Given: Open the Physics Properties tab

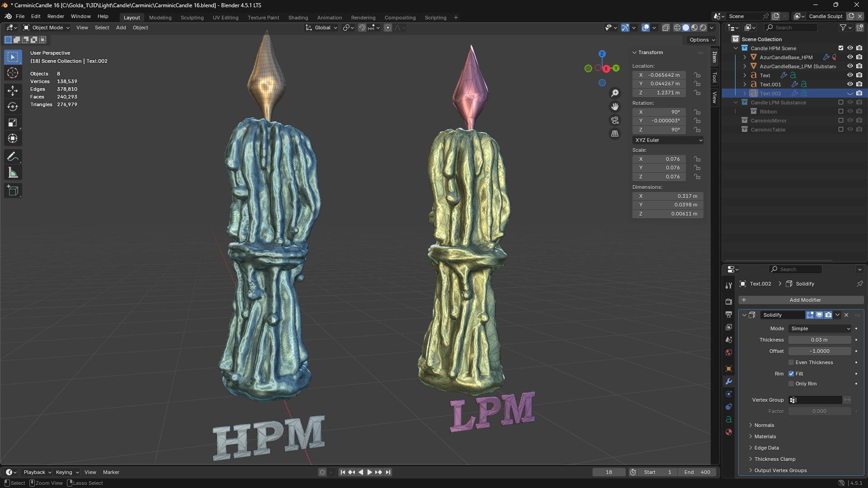Looking at the screenshot, I should [x=728, y=407].
